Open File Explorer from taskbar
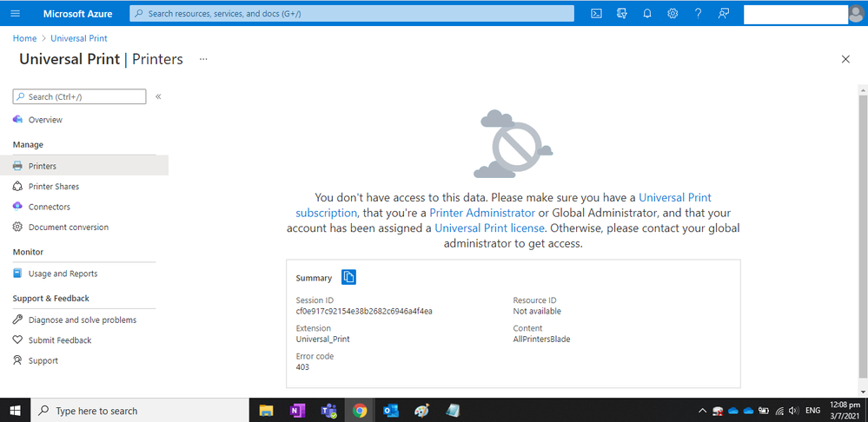The height and width of the screenshot is (422, 868). [266, 411]
